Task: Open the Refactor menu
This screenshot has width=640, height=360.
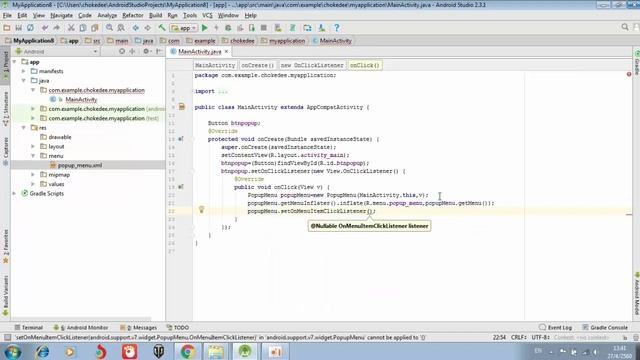Action: point(133,16)
